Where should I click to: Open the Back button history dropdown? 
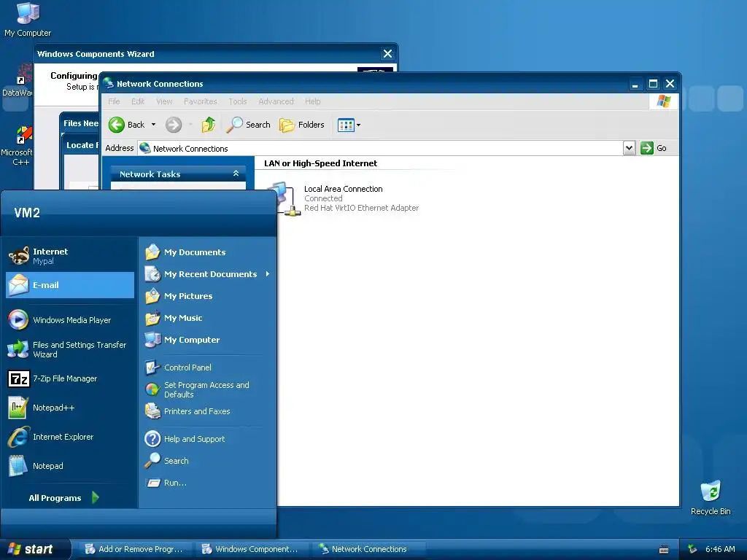tap(153, 125)
